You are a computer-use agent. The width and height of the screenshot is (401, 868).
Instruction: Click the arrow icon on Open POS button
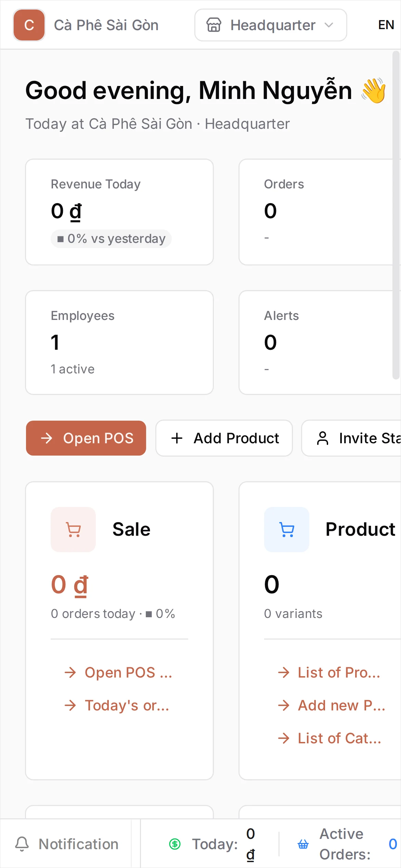point(47,438)
